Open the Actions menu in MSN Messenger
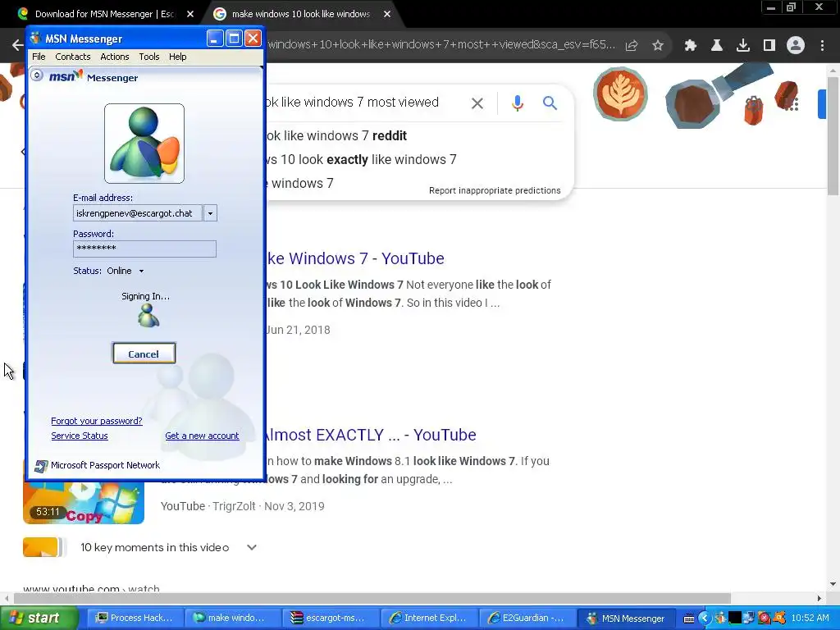 click(115, 57)
